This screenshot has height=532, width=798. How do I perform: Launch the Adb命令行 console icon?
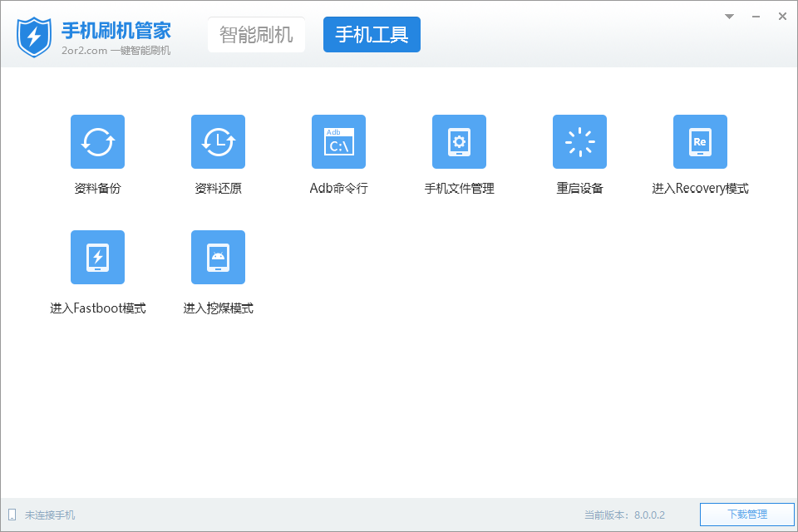pos(338,142)
